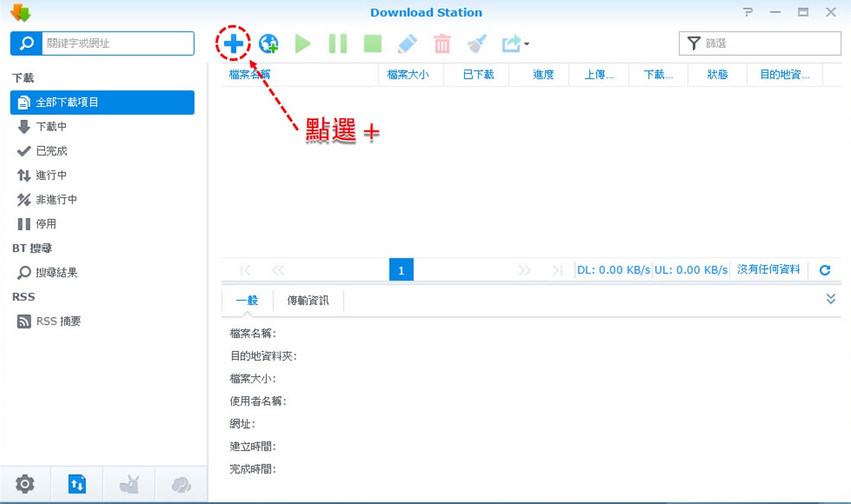Click 沒有任何資料 status text
The image size is (851, 504).
coord(769,270)
